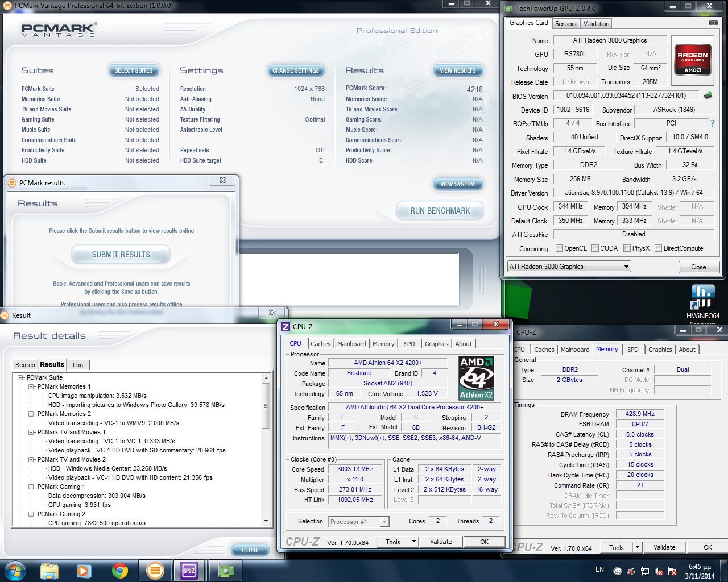Click the Result tree scroll down arrow

266,521
